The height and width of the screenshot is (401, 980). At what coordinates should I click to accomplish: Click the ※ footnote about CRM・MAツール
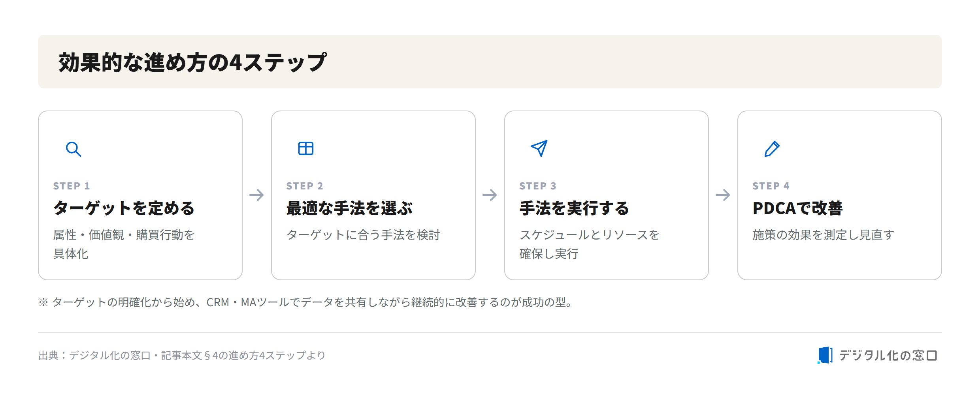(x=307, y=302)
